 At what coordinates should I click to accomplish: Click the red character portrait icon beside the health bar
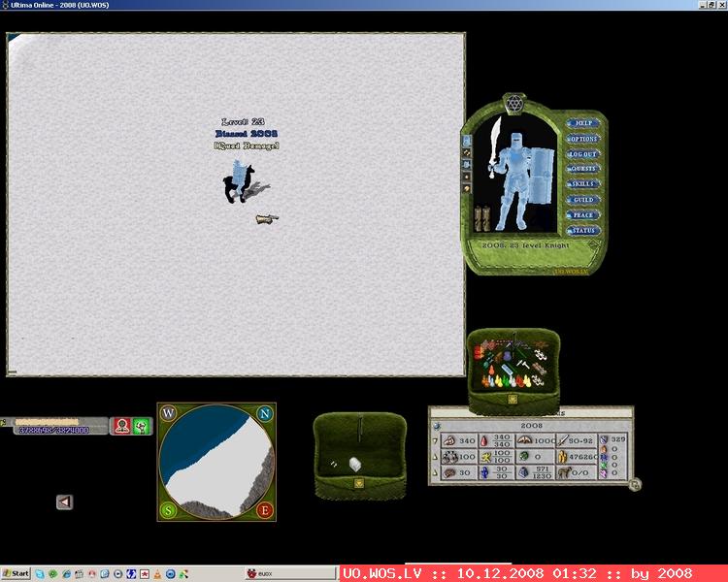122,426
